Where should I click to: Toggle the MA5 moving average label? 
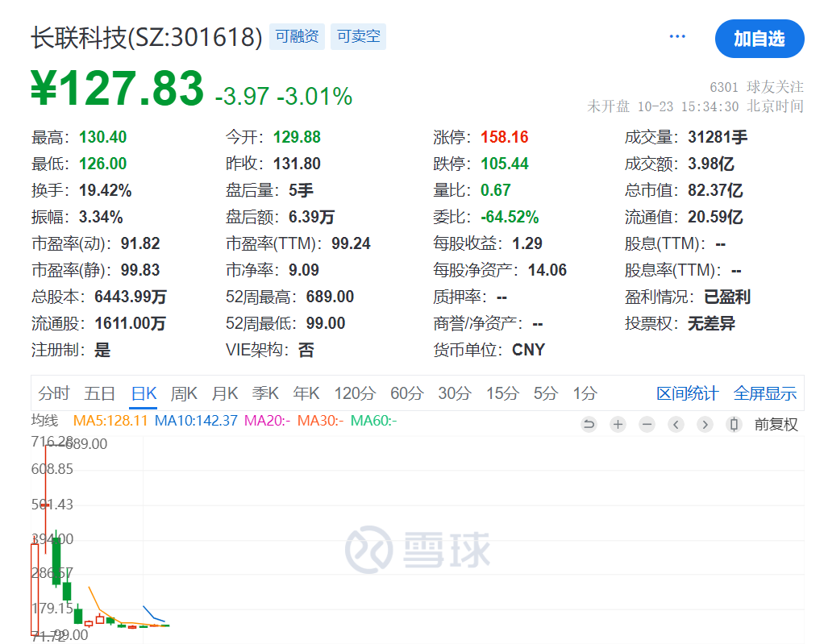tap(110, 421)
